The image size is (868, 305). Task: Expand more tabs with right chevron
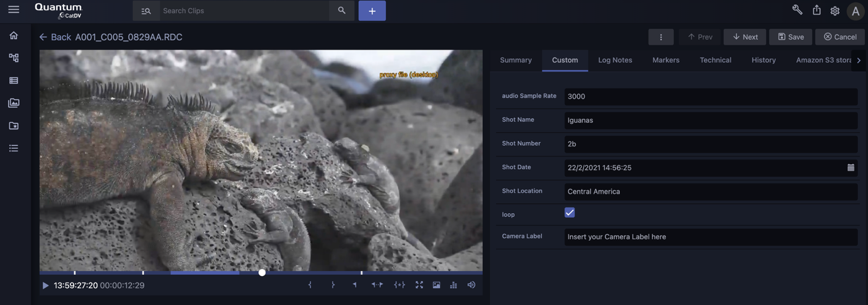(859, 60)
